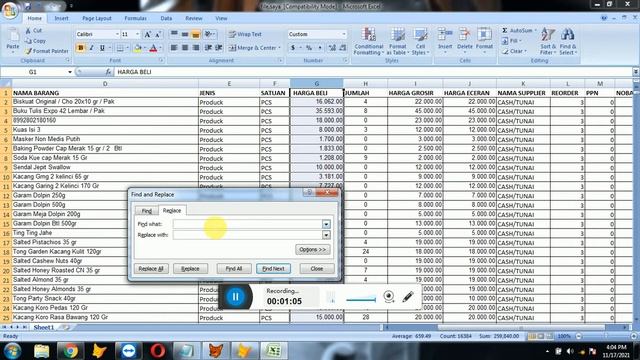Click the Cut command
Viewport: 640px width, 360px height.
(33, 31)
